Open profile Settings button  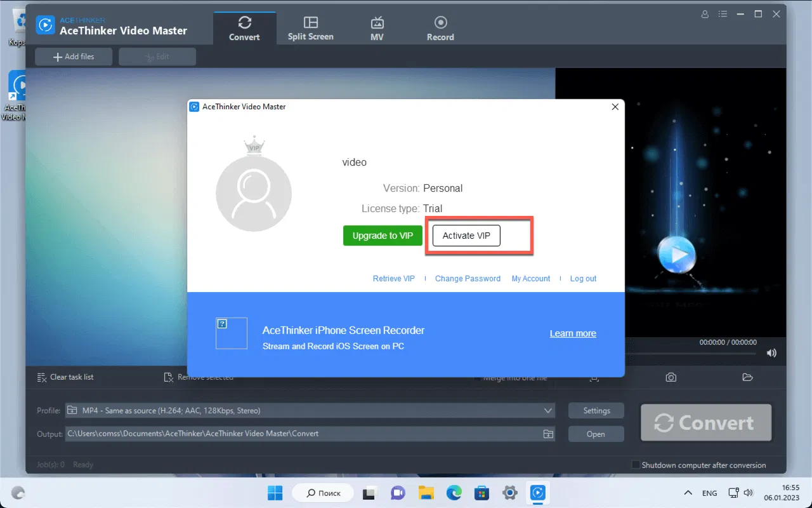click(596, 411)
